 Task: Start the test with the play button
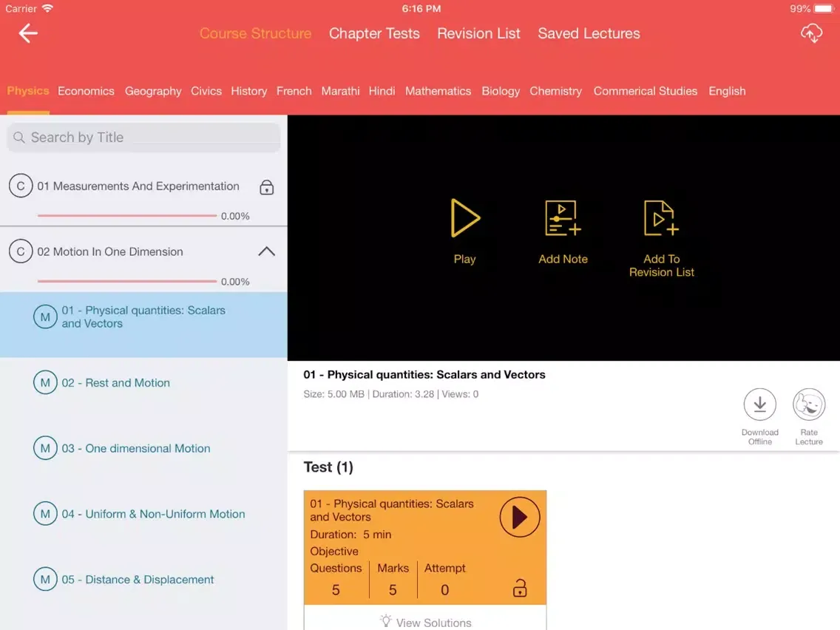[519, 517]
